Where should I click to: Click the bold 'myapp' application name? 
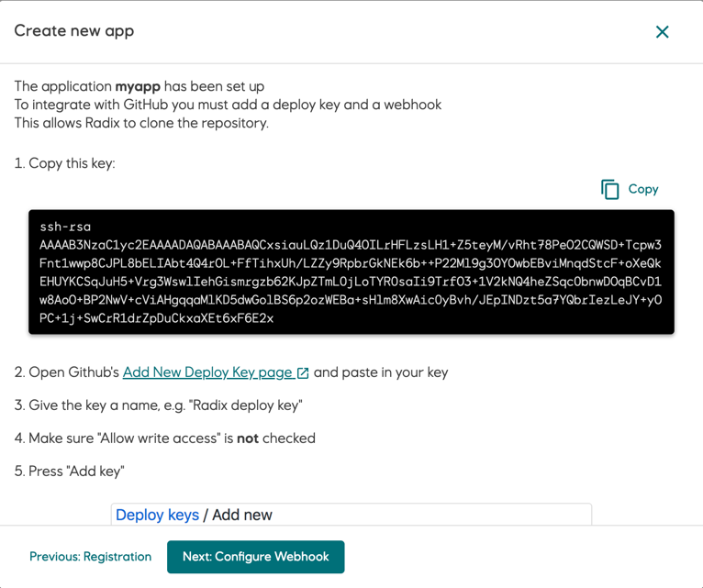(138, 86)
